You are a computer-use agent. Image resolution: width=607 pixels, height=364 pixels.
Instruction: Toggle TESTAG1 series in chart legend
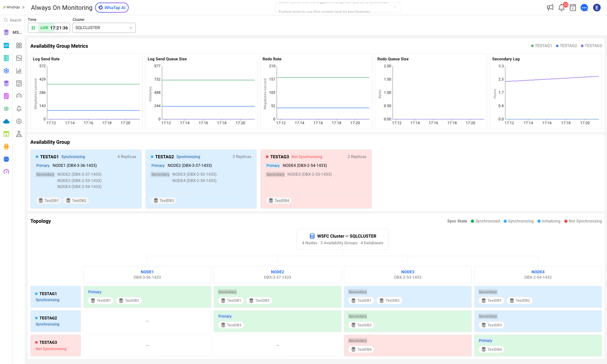(541, 46)
